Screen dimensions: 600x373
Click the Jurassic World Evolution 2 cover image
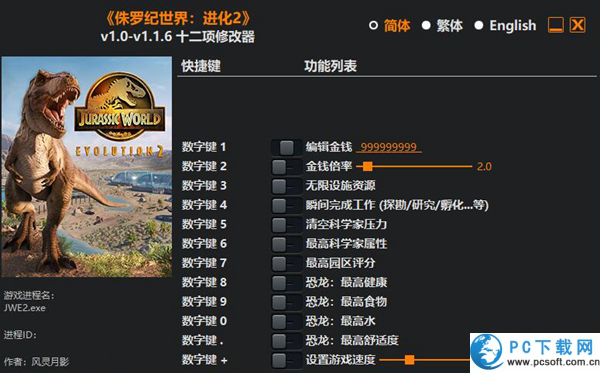(x=87, y=167)
